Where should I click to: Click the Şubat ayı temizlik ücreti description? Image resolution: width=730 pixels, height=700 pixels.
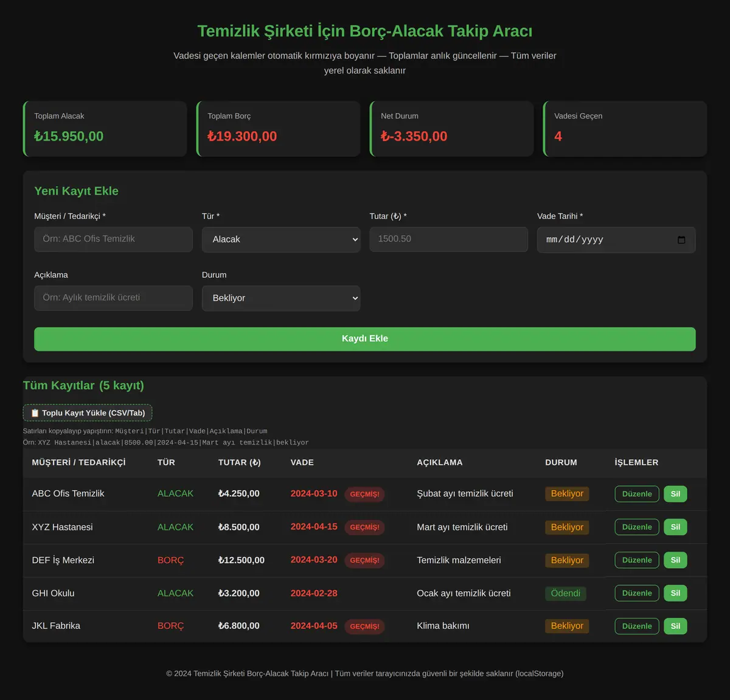point(465,494)
